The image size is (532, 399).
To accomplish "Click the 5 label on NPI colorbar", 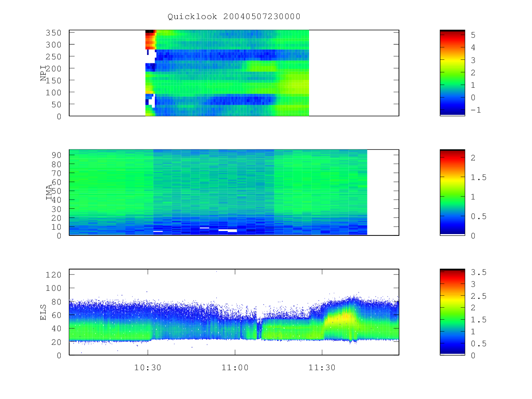I will [473, 35].
